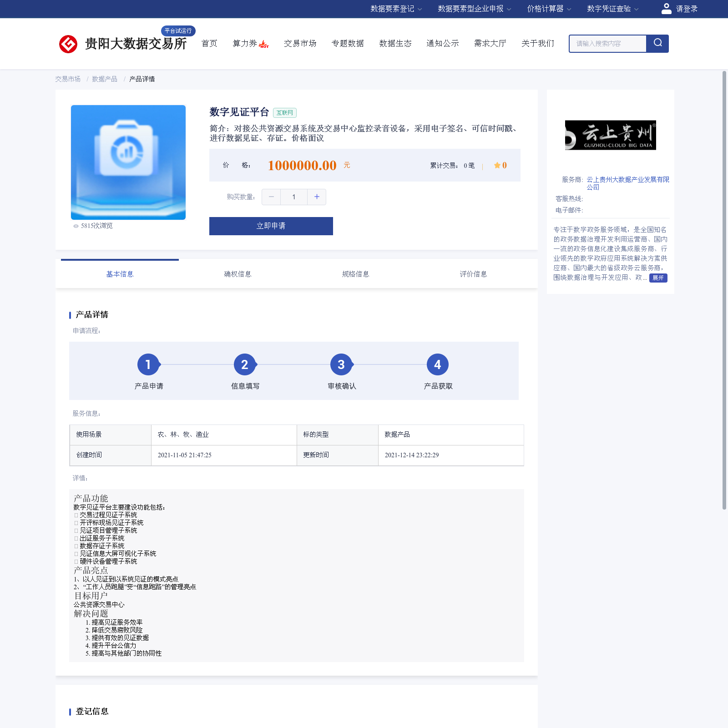Viewport: 728px width, 728px height.
Task: Click the 登记信息 section heading
Action: click(x=92, y=712)
